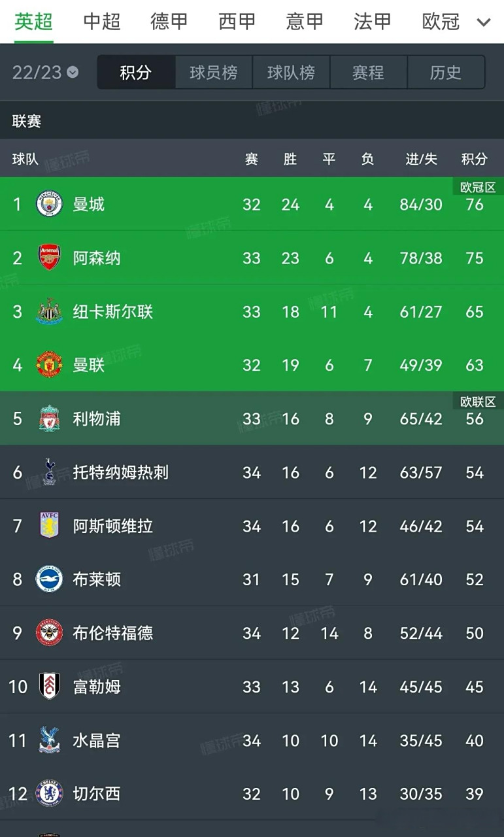
Task: Tap the Brentford bee crest icon
Action: [x=49, y=633]
